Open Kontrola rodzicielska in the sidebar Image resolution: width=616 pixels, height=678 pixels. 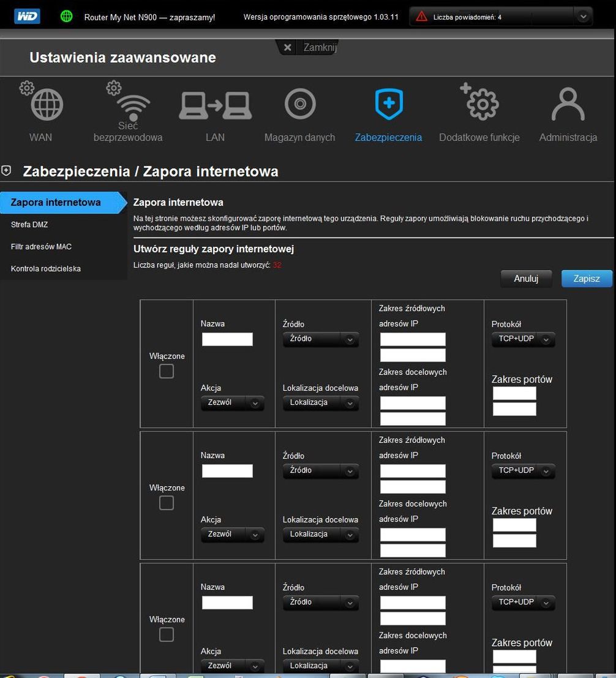coord(46,268)
